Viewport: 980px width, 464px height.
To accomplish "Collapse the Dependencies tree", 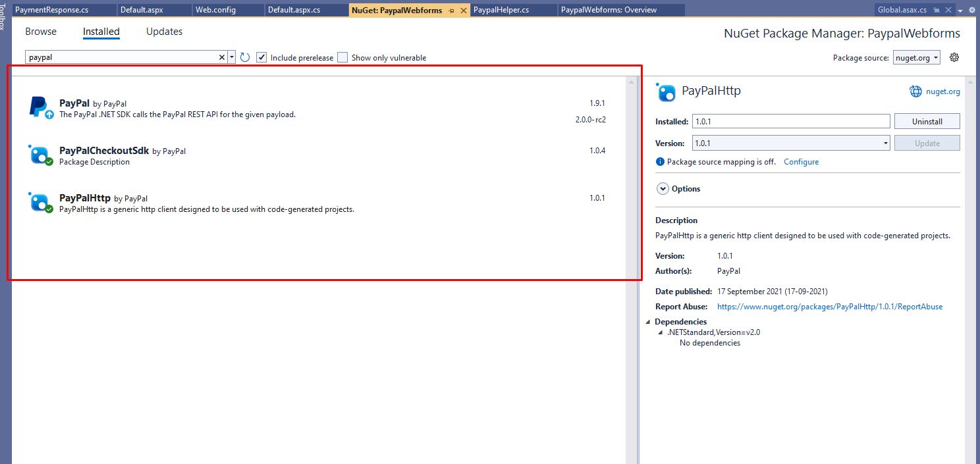I will pyautogui.click(x=647, y=322).
